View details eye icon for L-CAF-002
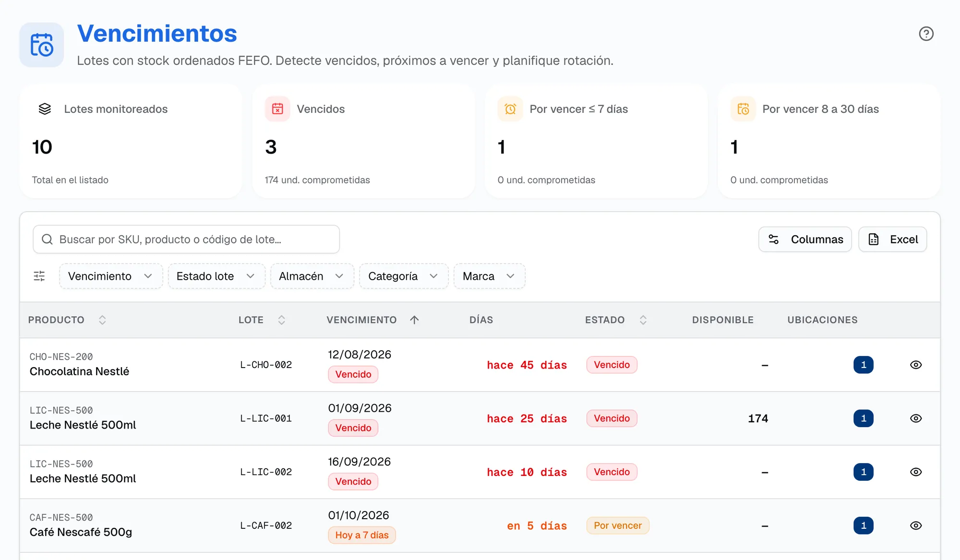 (x=916, y=525)
